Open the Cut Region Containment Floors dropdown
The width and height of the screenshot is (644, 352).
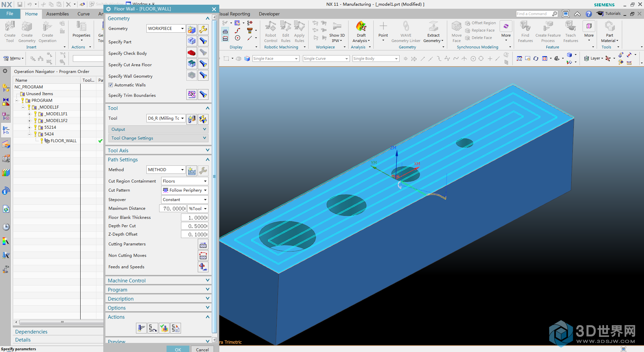(x=185, y=181)
